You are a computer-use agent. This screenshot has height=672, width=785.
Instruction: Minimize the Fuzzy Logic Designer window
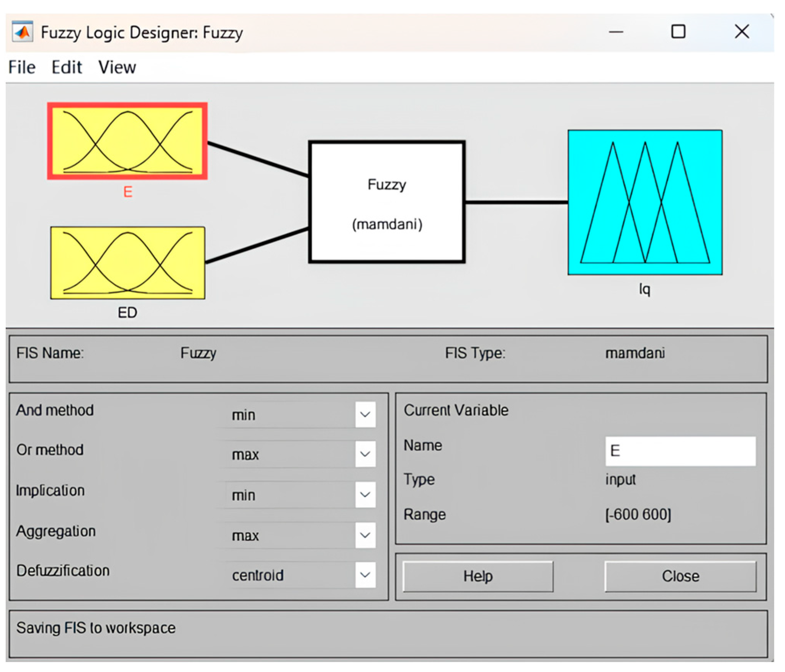pos(616,32)
